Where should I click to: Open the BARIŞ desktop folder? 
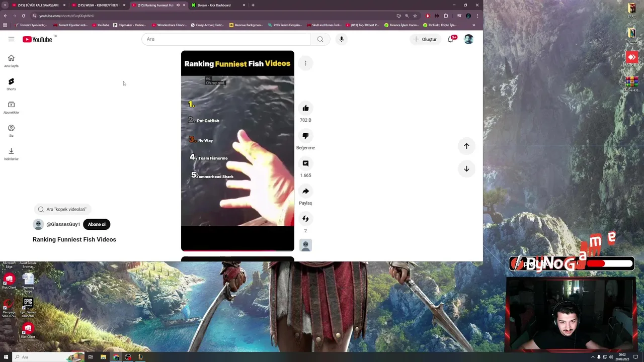[x=631, y=11]
